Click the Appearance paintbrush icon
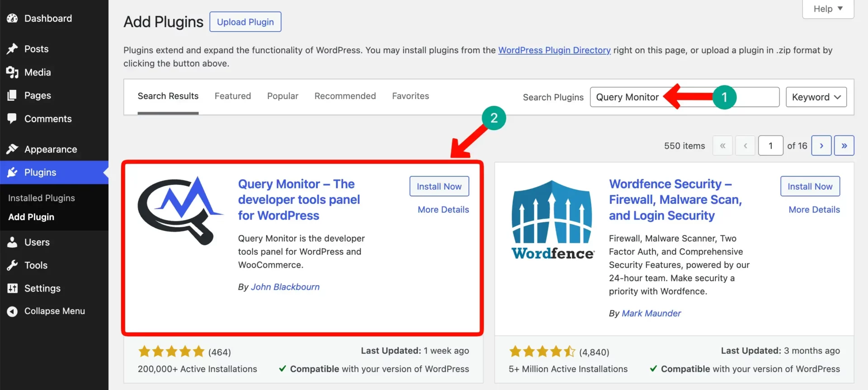The width and height of the screenshot is (868, 390). pyautogui.click(x=12, y=149)
